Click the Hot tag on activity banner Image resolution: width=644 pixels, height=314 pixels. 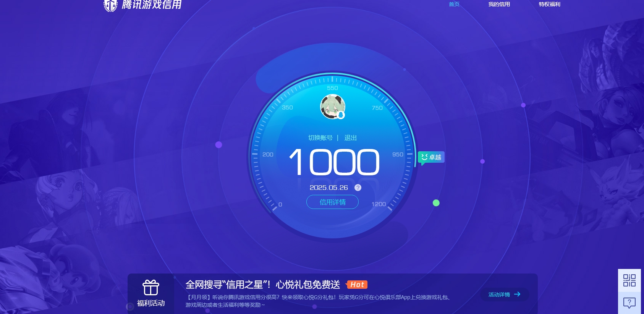[357, 285]
